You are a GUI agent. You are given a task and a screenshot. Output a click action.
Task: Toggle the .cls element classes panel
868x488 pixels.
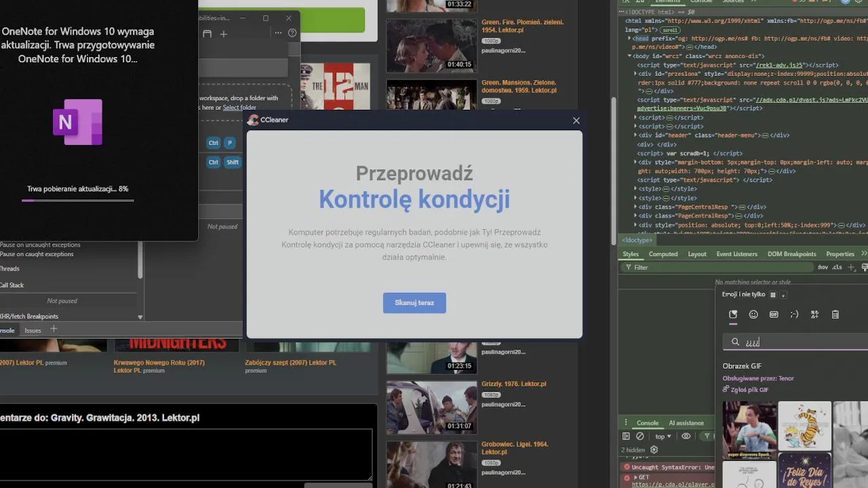[x=837, y=267]
